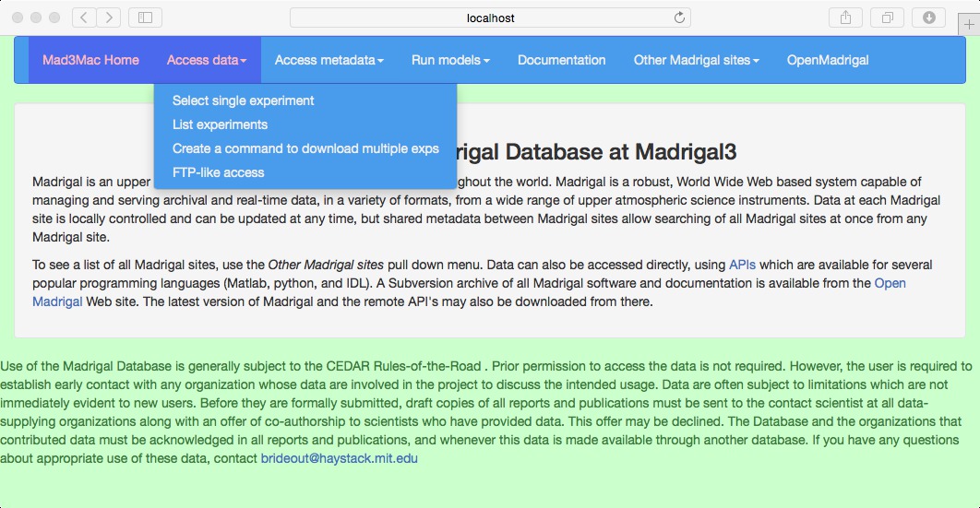Click the localhost address bar
This screenshot has height=508, width=980.
[490, 18]
